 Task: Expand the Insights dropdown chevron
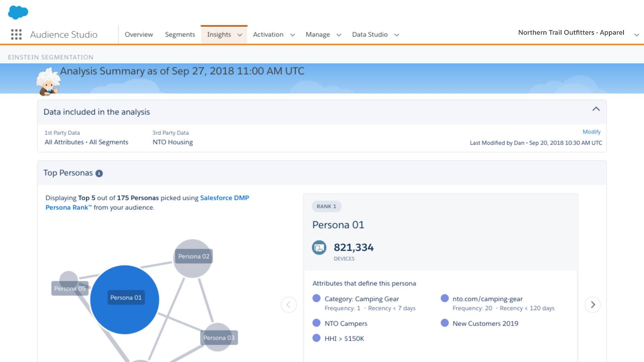(240, 35)
